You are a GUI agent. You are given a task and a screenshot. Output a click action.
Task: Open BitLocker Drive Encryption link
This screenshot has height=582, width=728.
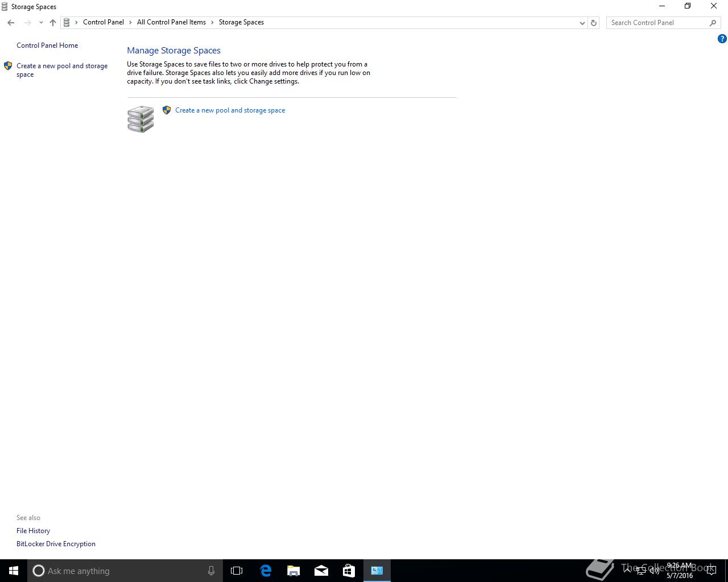(56, 544)
